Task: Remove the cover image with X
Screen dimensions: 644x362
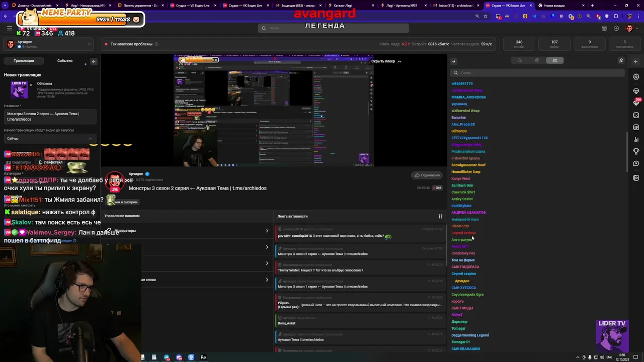Action: [31, 85]
